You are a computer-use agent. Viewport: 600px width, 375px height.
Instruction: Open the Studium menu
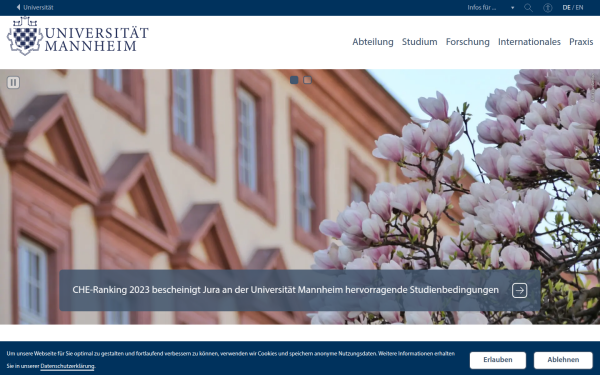point(419,42)
